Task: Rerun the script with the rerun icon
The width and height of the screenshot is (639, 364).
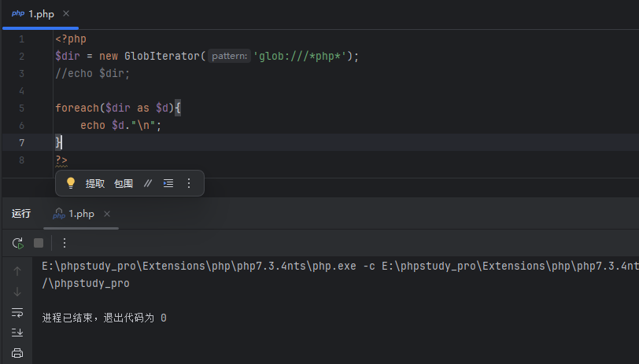Action: click(x=17, y=243)
